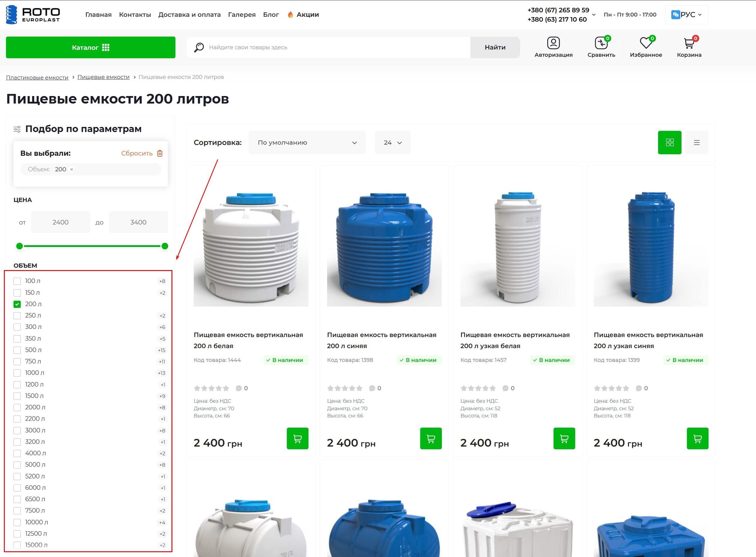This screenshot has height=557, width=756.
Task: Follow the Пластиковые емкости breadcrumb link
Action: tap(37, 77)
